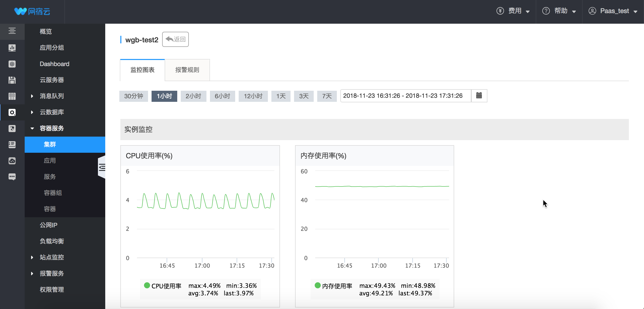Click the calendar date picker icon
Viewport: 644px width, 309px height.
(479, 96)
